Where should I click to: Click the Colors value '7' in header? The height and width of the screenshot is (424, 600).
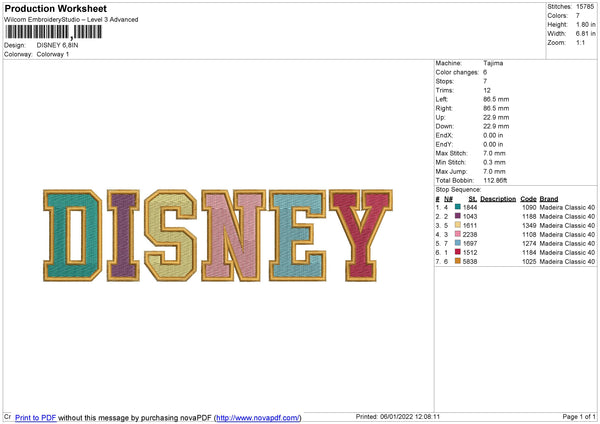pyautogui.click(x=578, y=16)
